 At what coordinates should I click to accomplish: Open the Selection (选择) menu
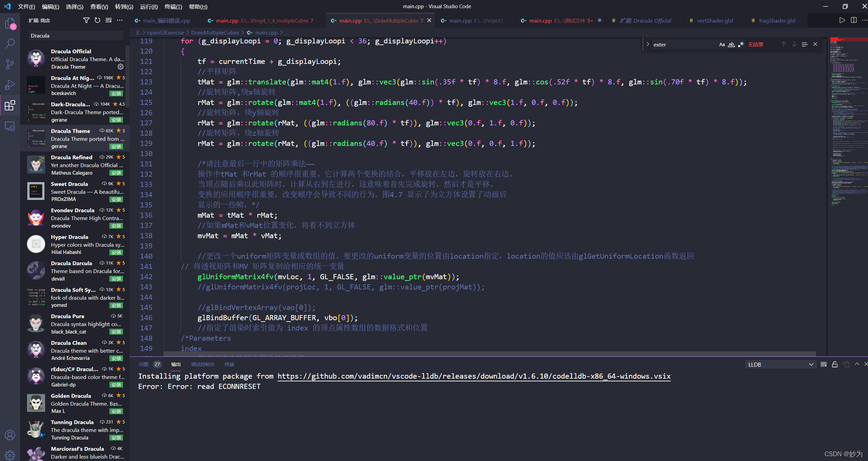(74, 6)
